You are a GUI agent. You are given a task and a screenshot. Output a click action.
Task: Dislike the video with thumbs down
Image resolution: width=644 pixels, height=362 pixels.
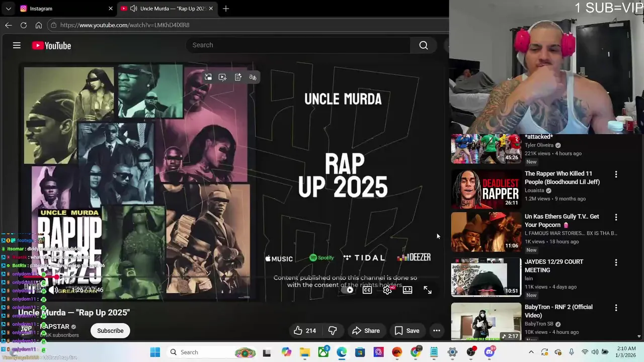333,331
